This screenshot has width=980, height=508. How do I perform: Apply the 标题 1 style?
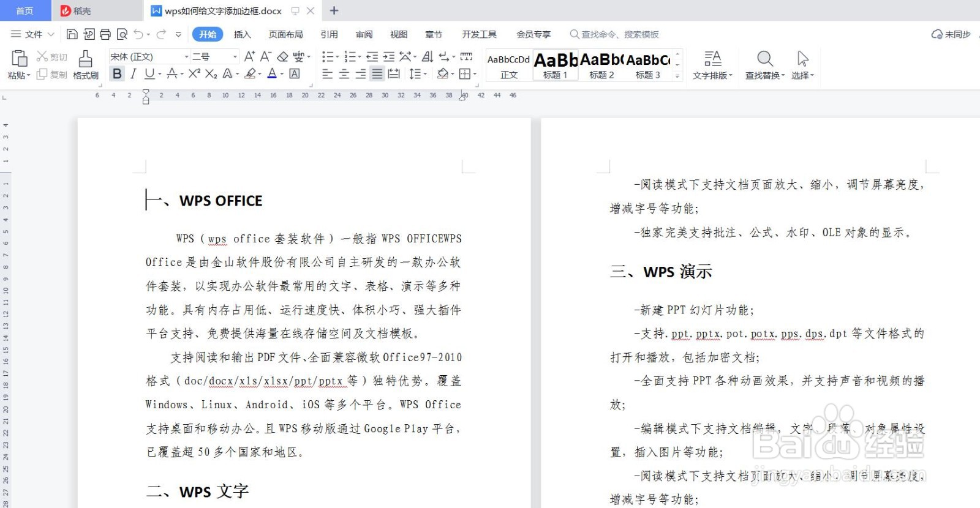[x=556, y=65]
